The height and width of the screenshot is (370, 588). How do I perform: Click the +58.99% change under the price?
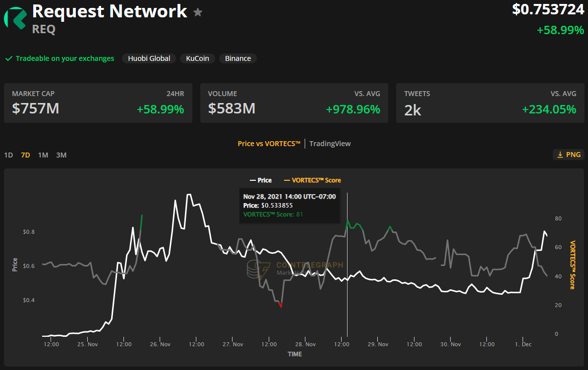(x=560, y=30)
